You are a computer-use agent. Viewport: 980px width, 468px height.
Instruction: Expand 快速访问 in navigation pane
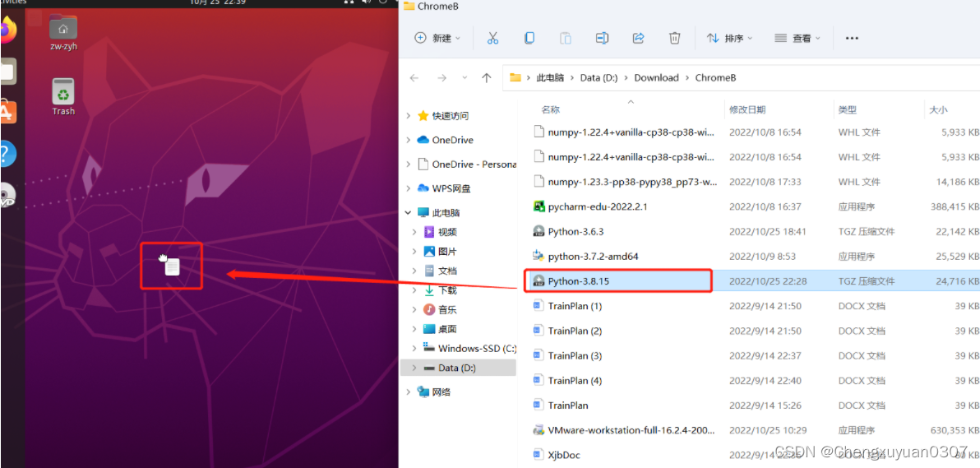click(409, 116)
